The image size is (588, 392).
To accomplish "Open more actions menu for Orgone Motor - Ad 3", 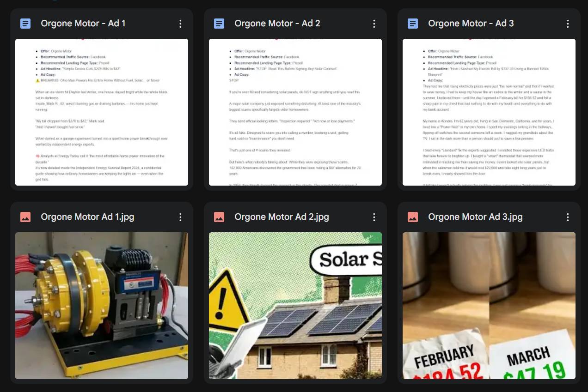I will coord(568,24).
